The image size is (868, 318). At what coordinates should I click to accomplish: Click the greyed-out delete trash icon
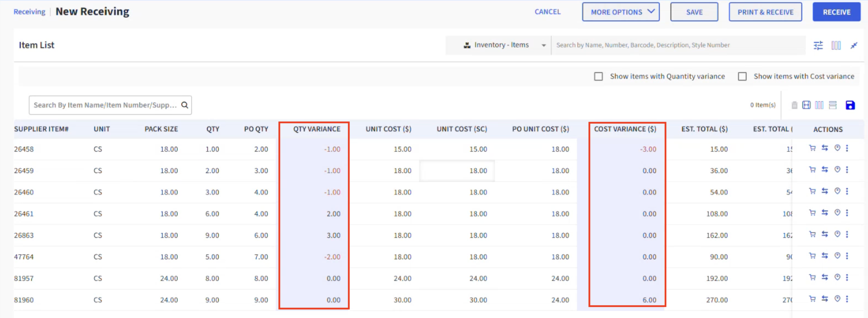click(x=794, y=105)
